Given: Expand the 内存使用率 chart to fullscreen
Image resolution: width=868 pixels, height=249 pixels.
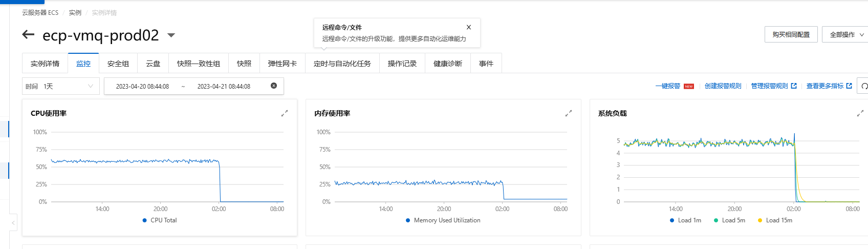Looking at the screenshot, I should [568, 113].
